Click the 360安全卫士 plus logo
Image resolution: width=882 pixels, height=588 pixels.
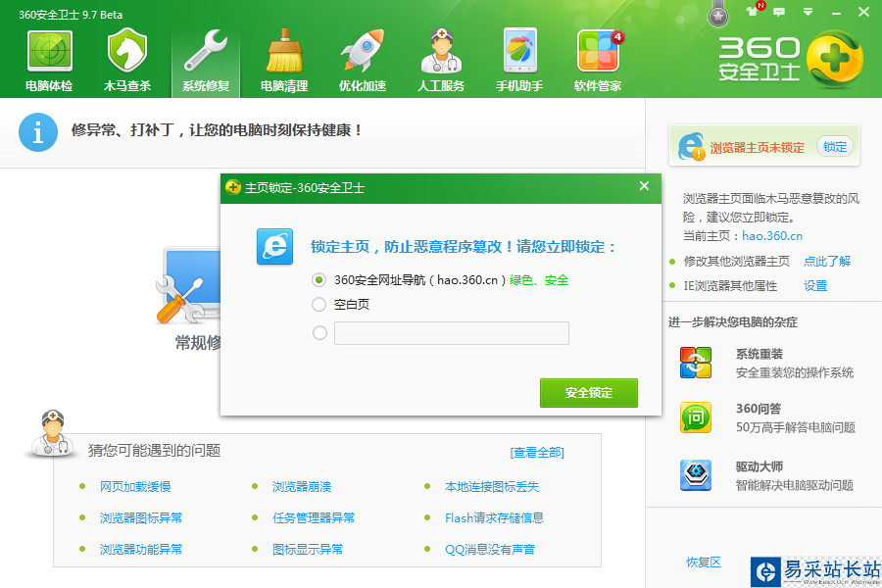coord(835,59)
